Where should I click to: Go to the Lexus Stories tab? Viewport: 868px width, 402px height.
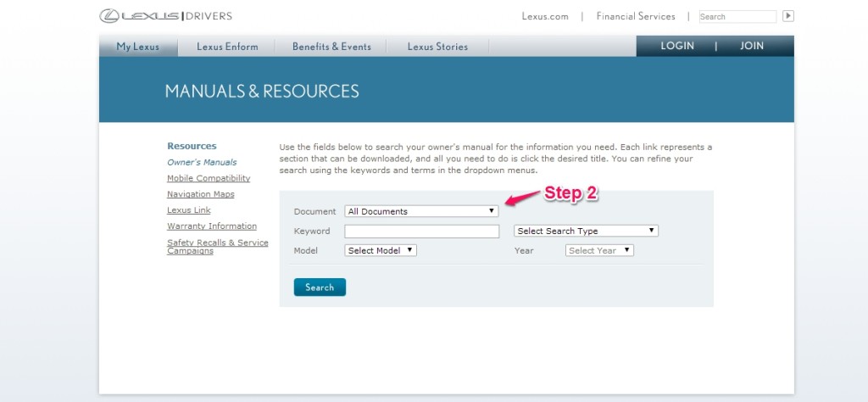[437, 47]
